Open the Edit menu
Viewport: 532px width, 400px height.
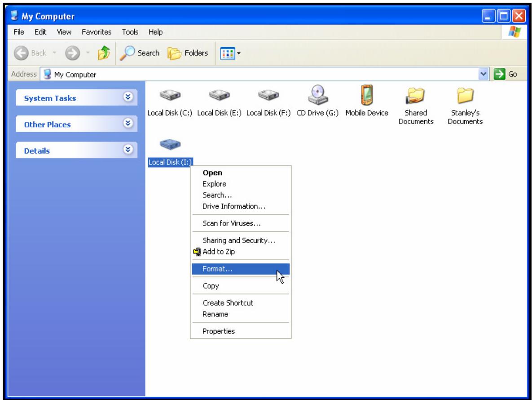[x=40, y=32]
